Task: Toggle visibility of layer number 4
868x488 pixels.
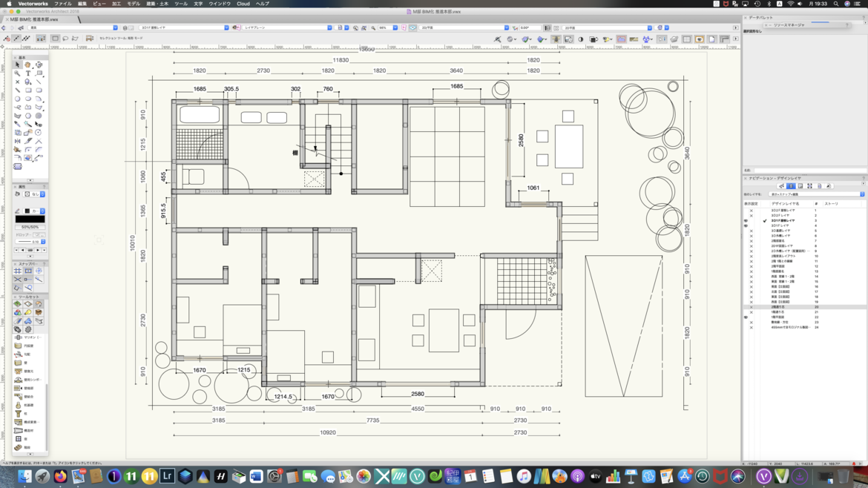Action: tap(746, 225)
